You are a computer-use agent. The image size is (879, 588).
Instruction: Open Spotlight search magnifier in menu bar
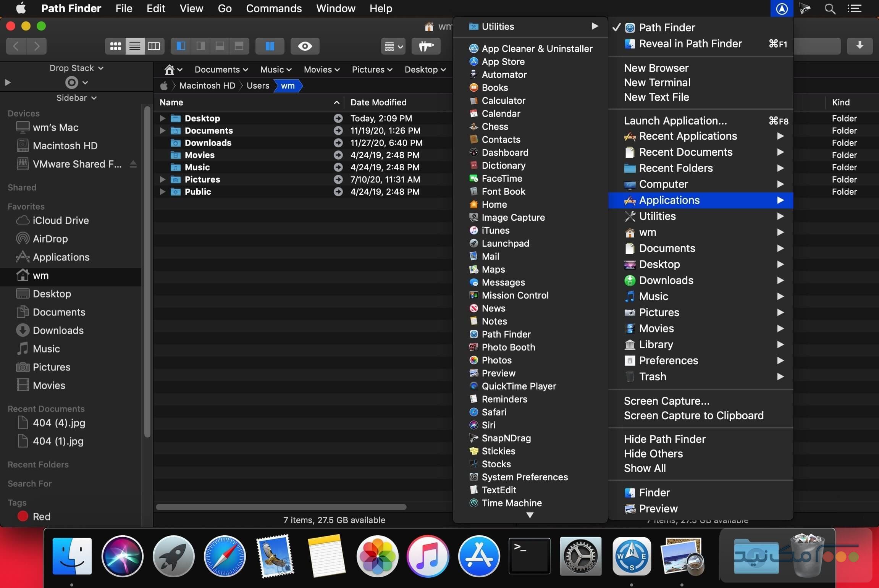(x=829, y=8)
